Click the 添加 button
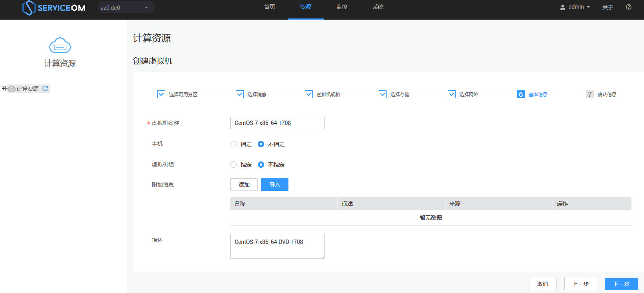Viewport: 644px width, 293px height. (244, 185)
